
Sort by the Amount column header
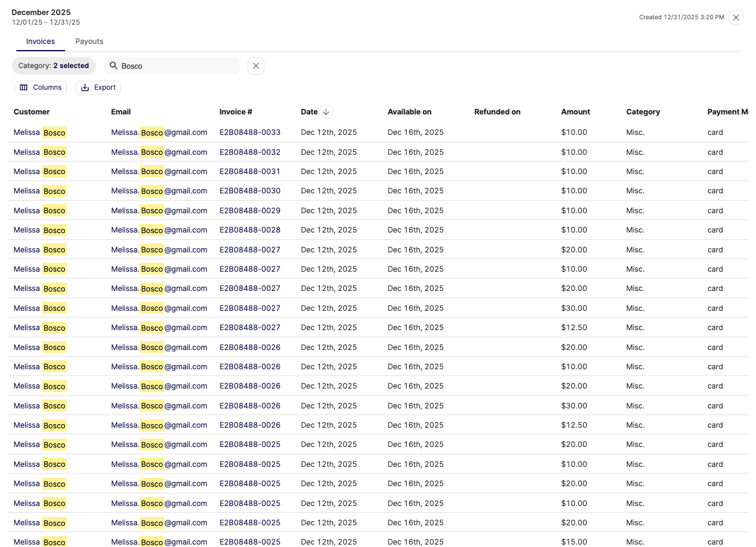(x=575, y=111)
